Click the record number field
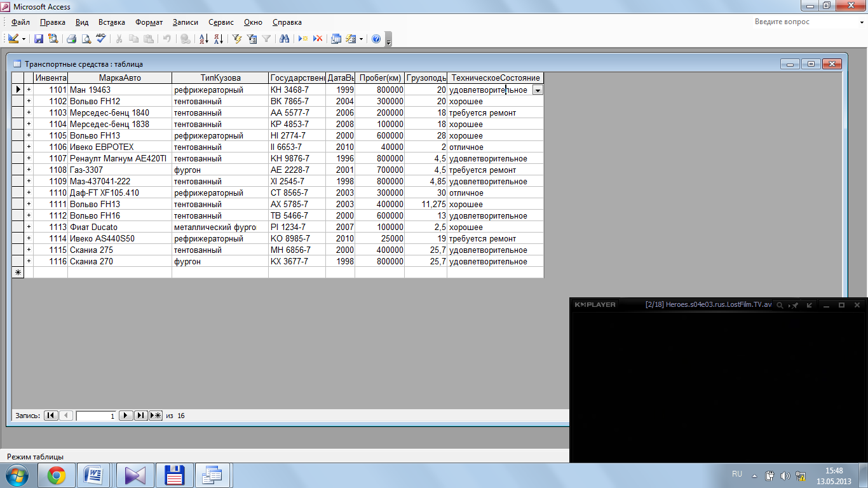Image resolution: width=868 pixels, height=488 pixels. click(97, 416)
